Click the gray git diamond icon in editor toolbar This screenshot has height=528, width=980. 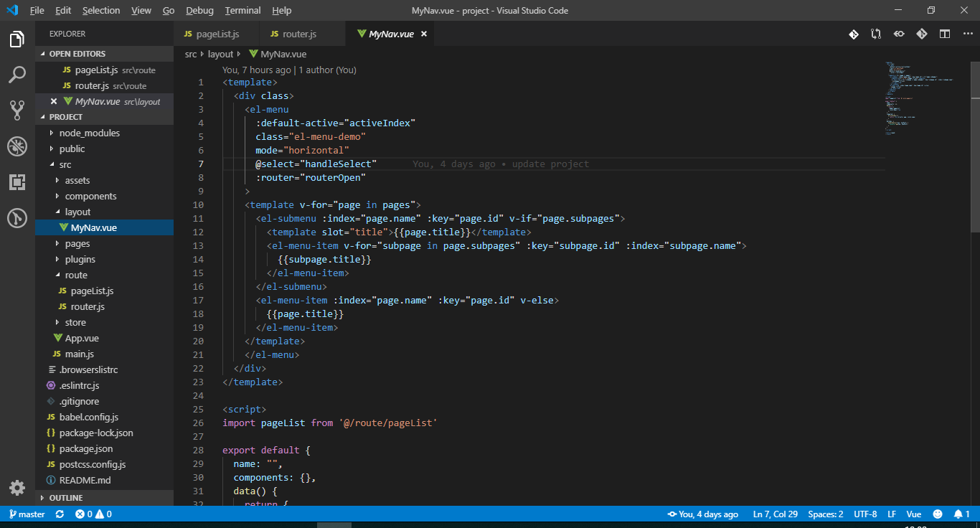pos(922,34)
